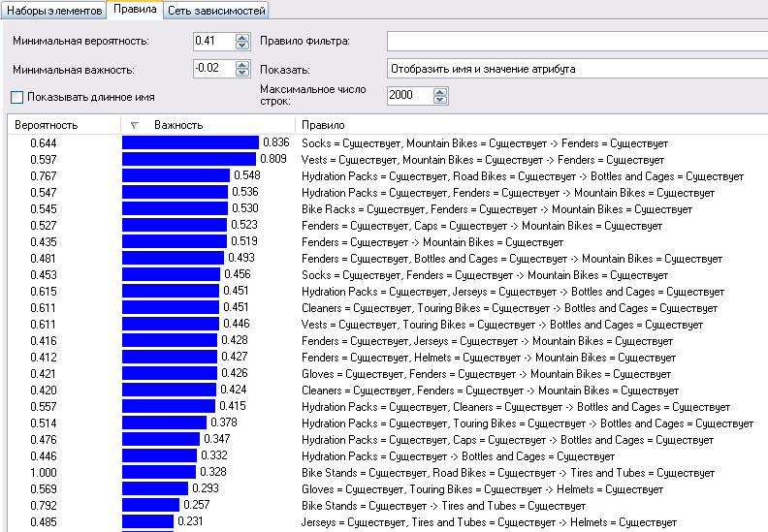Decrease Минимальная важность with the down arrow
This screenshot has height=532, width=768.
[x=242, y=73]
